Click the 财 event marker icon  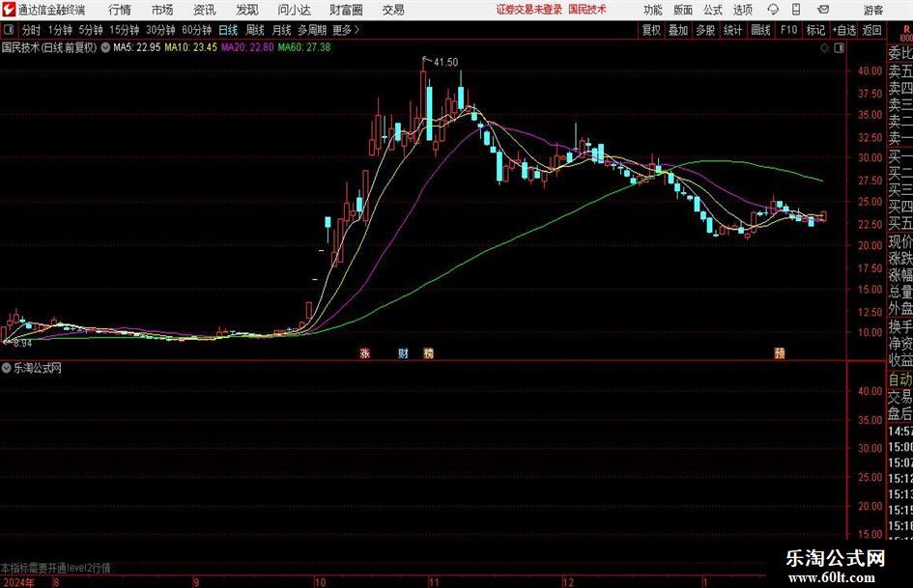pyautogui.click(x=403, y=352)
